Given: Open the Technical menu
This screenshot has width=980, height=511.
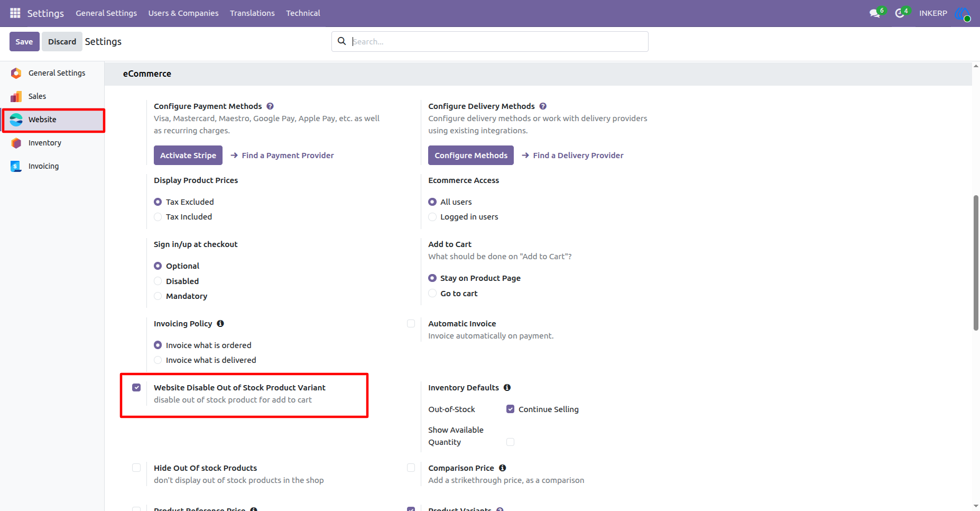Looking at the screenshot, I should 303,13.
